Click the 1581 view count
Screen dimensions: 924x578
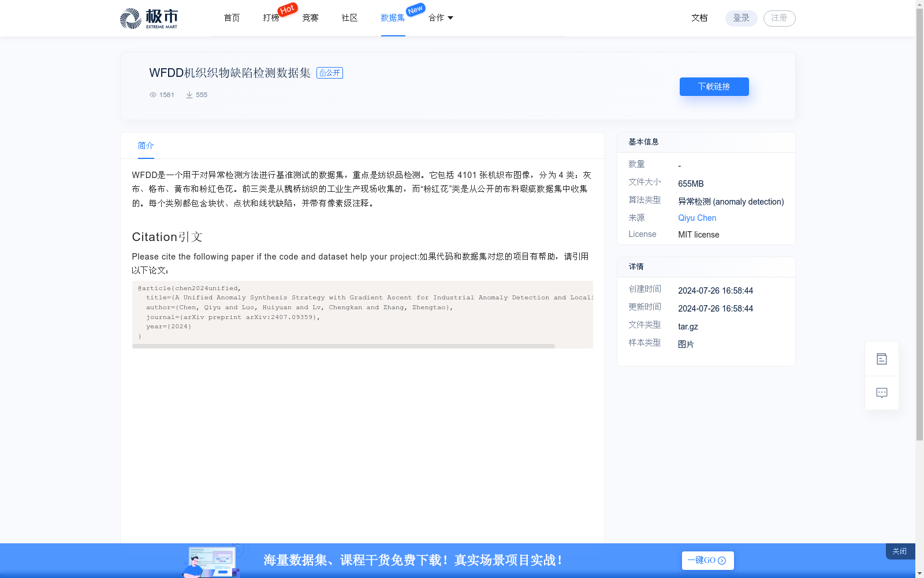[x=167, y=95]
